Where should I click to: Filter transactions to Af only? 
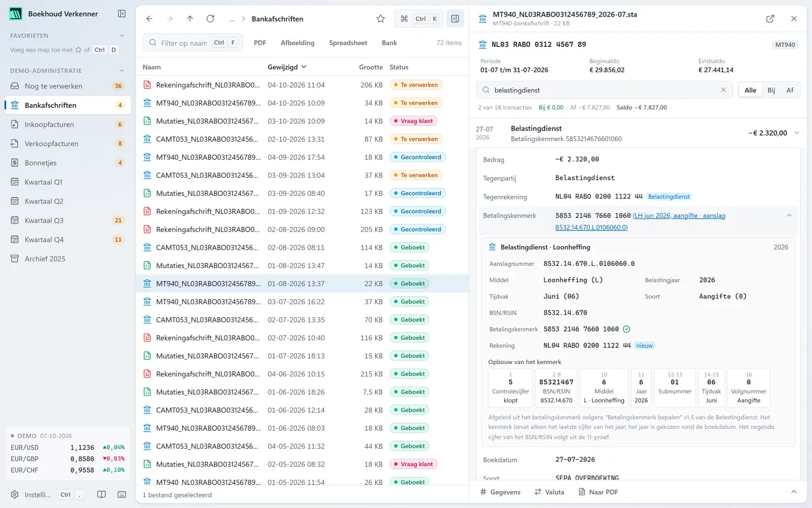[x=790, y=90]
